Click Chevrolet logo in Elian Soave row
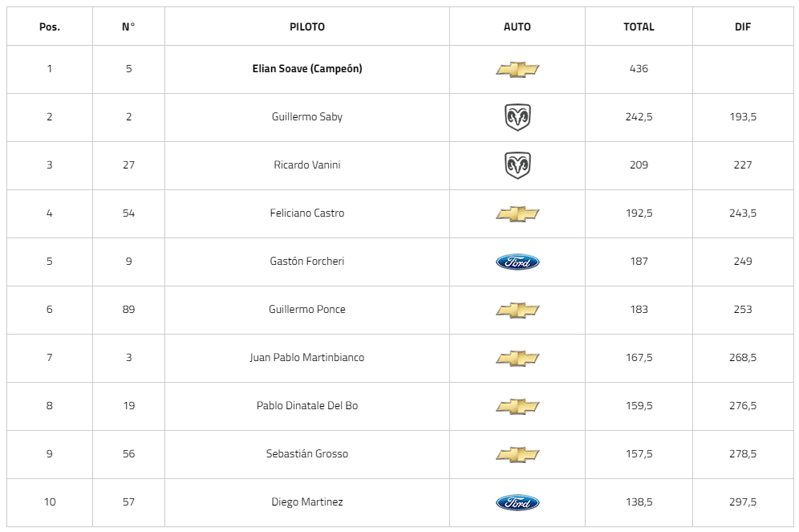The image size is (799, 532). click(517, 69)
